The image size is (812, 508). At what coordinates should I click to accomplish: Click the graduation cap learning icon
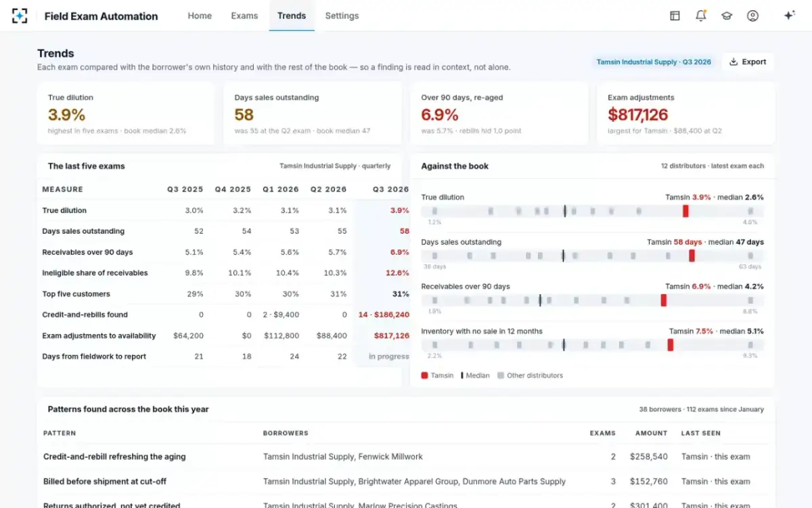click(x=727, y=16)
